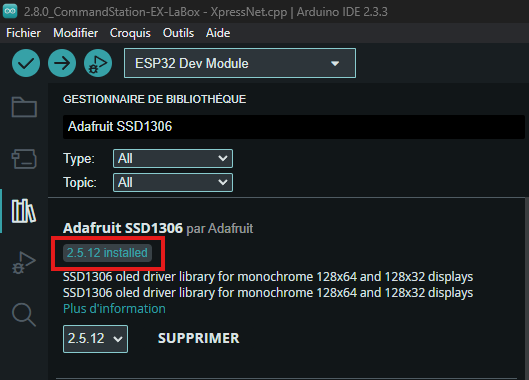Screen dimensions: 529x380
Task: Expand the Type filter dropdown
Action: tap(173, 158)
